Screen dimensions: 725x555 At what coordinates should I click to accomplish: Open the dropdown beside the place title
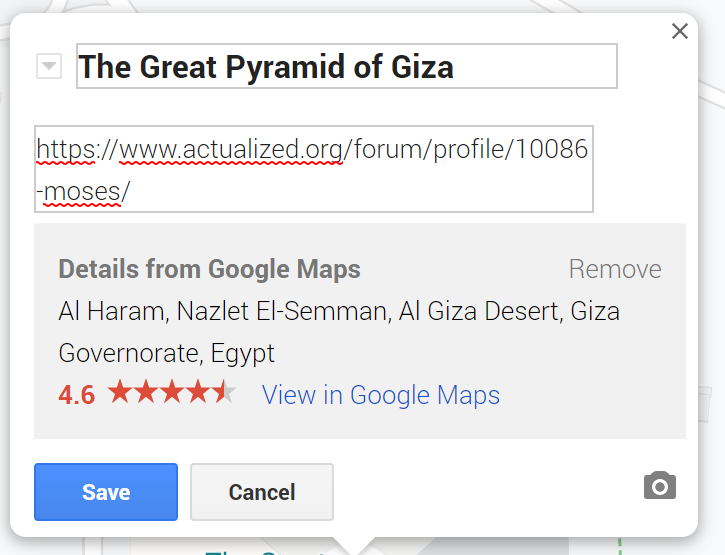(49, 66)
